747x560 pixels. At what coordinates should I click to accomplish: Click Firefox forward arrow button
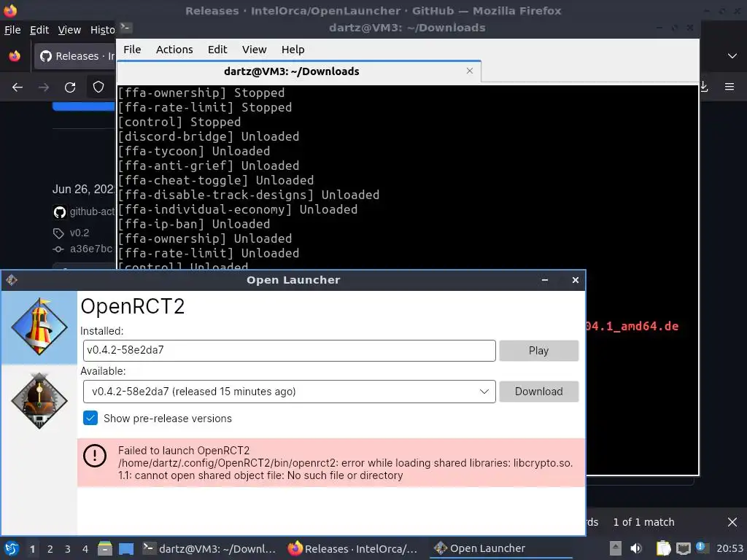(44, 87)
